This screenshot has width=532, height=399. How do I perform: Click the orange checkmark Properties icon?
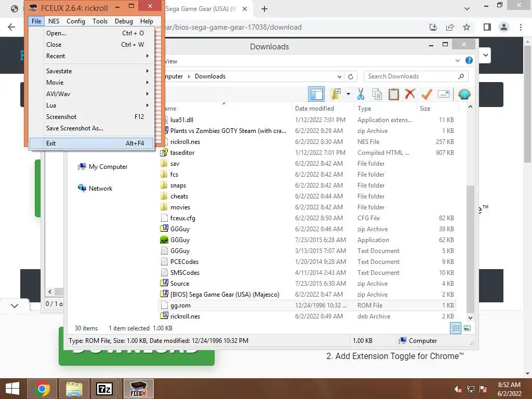pos(427,94)
